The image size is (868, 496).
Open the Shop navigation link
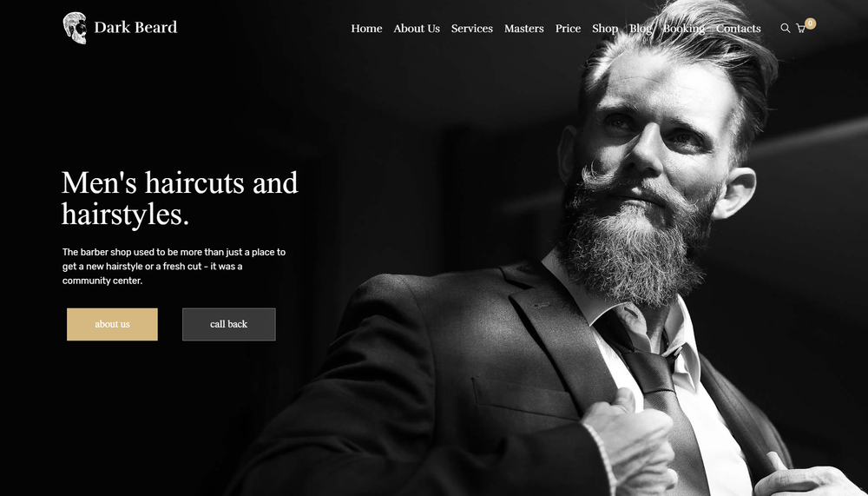(x=605, y=29)
